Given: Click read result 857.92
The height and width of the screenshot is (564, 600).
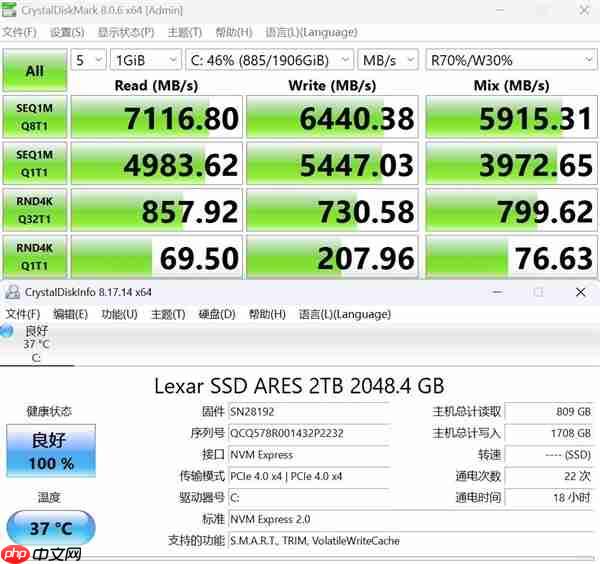Looking at the screenshot, I should coord(157,210).
